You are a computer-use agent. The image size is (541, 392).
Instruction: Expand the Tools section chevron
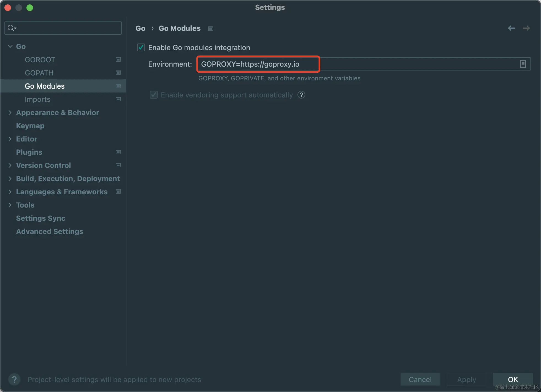click(10, 205)
